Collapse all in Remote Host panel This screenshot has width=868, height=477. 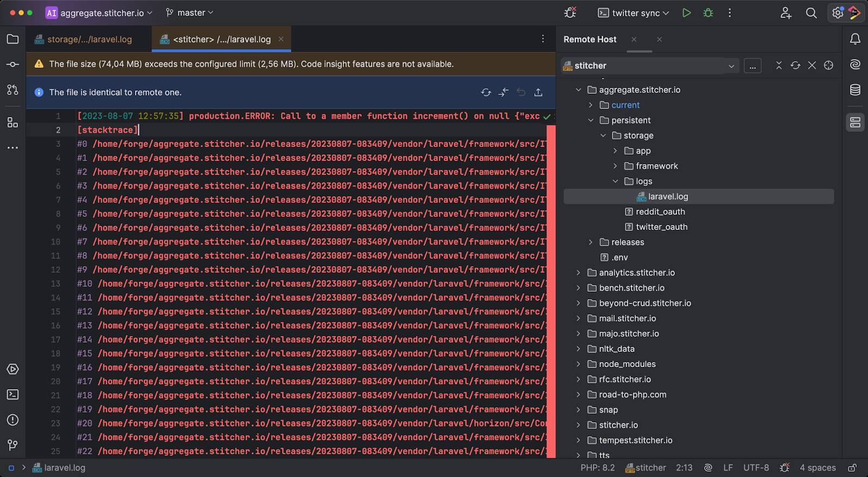click(778, 66)
